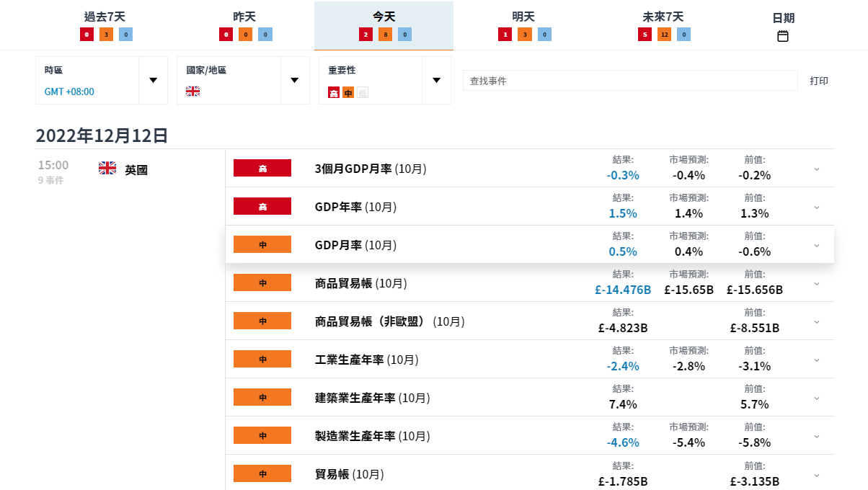Open the 時區 timezone dropdown
868x490 pixels.
tap(153, 80)
